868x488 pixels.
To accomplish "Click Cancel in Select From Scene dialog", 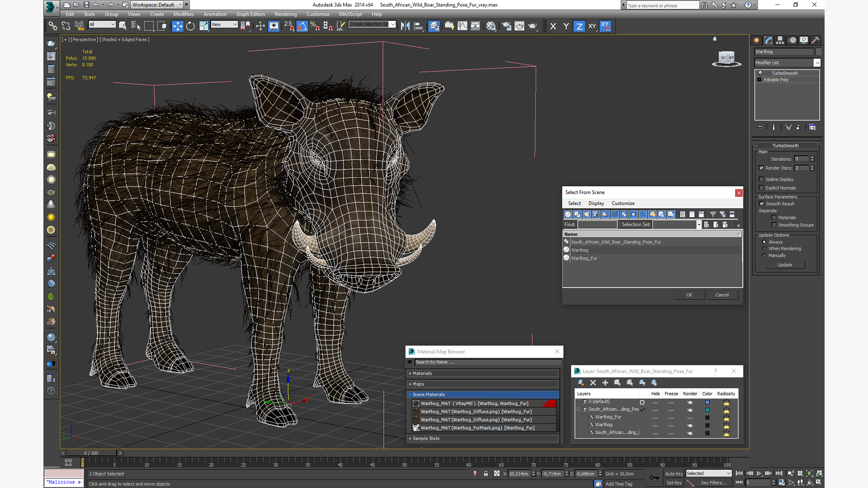I will tap(722, 295).
